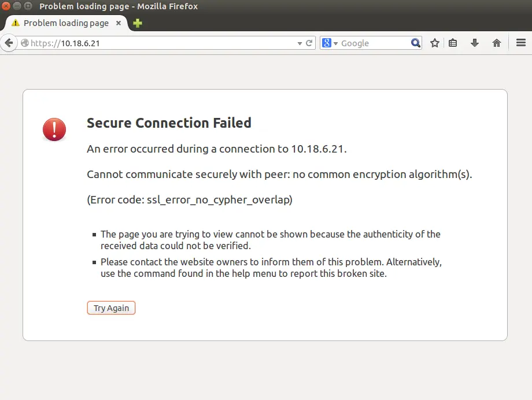The height and width of the screenshot is (400, 532).
Task: Go to the Home page
Action: [x=496, y=43]
